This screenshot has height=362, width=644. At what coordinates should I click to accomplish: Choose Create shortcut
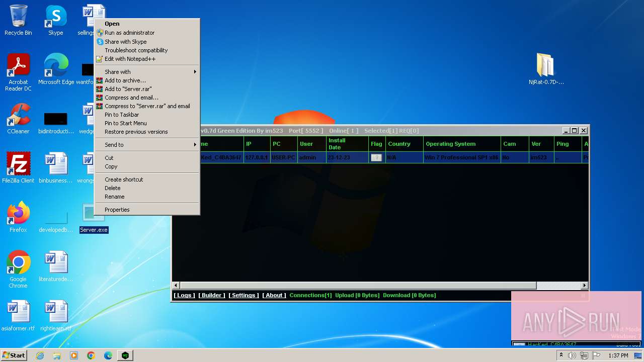coord(147,179)
